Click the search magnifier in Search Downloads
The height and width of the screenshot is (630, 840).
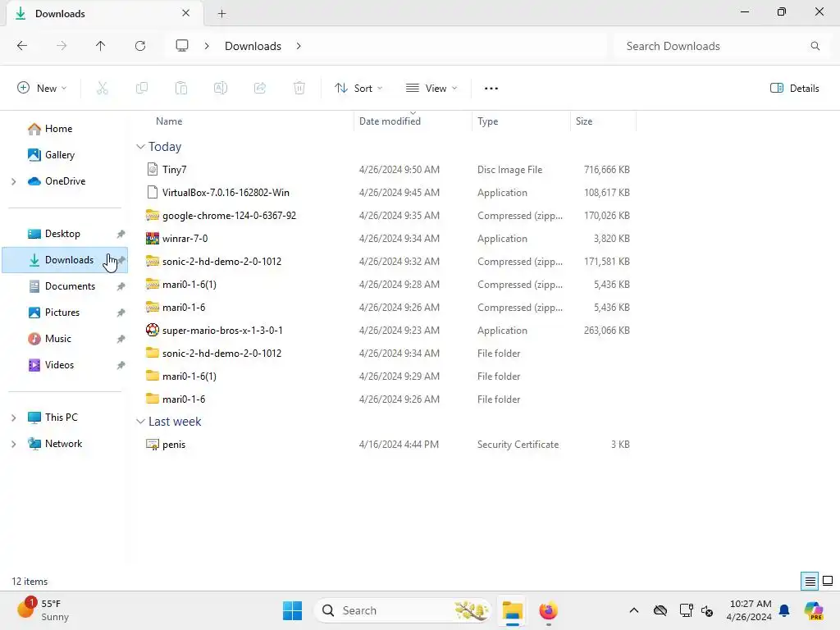815,46
